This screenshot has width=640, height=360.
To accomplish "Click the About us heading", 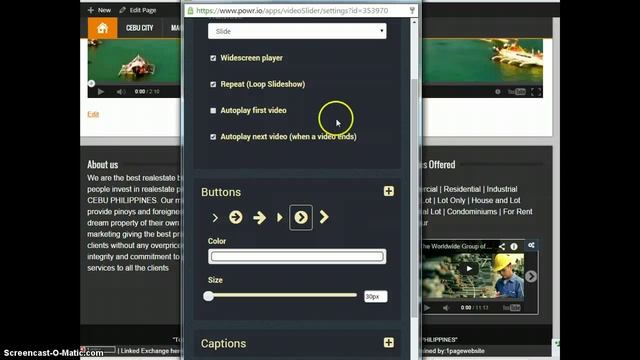I will click(x=102, y=164).
